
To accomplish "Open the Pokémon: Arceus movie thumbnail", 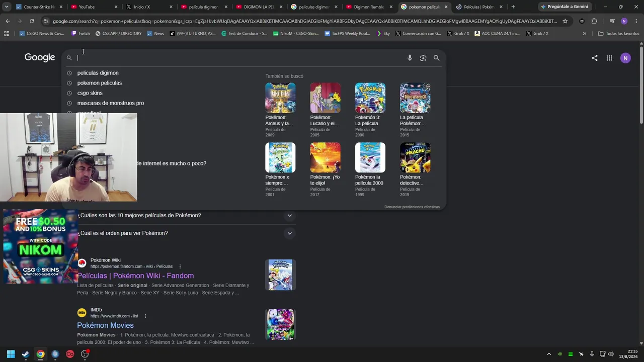I will [x=280, y=98].
